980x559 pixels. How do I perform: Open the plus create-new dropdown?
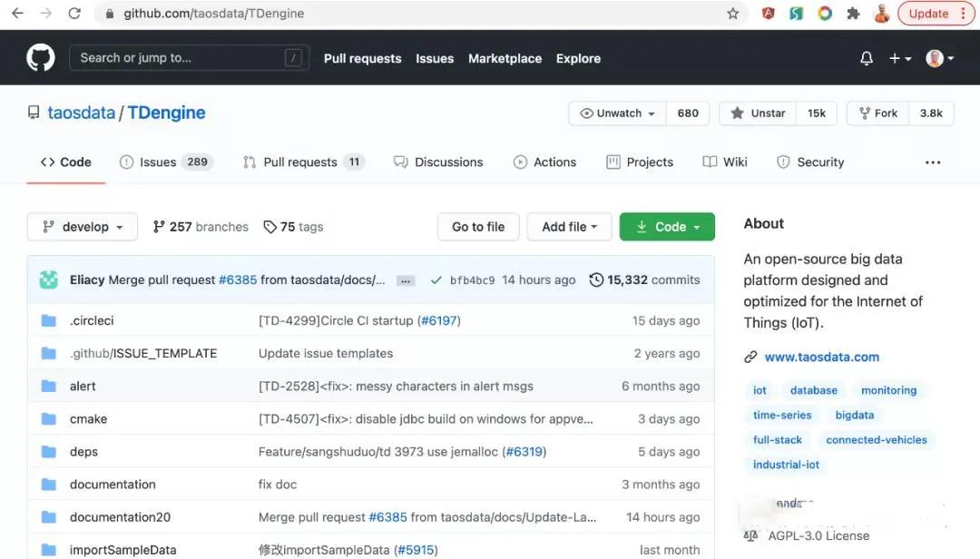(900, 58)
